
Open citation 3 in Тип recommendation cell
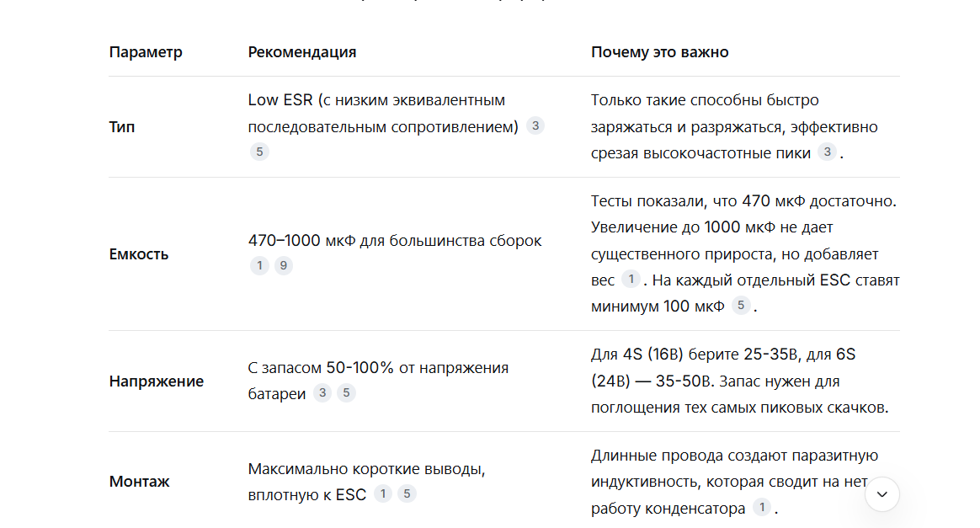pyautogui.click(x=535, y=125)
